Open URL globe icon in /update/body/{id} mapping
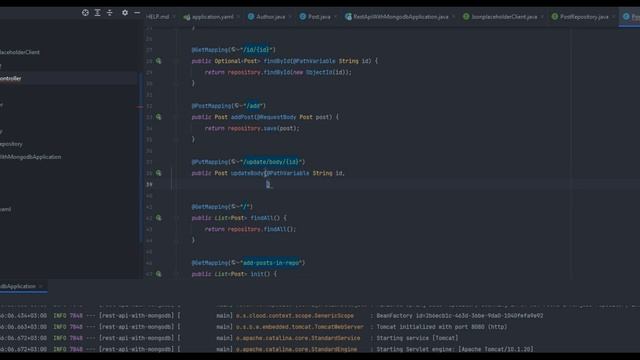The width and height of the screenshot is (640, 360). coord(236,162)
